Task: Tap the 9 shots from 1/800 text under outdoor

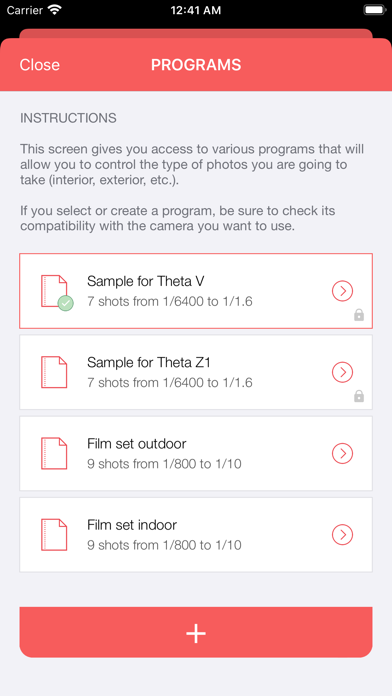Action: (164, 464)
